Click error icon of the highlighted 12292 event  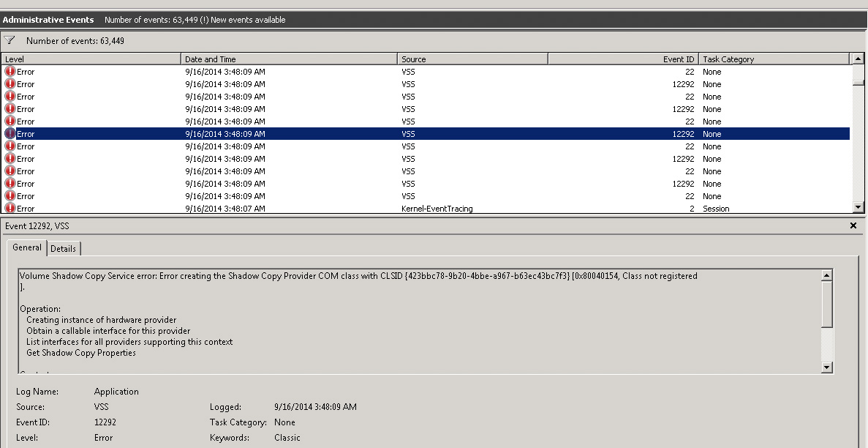(10, 134)
